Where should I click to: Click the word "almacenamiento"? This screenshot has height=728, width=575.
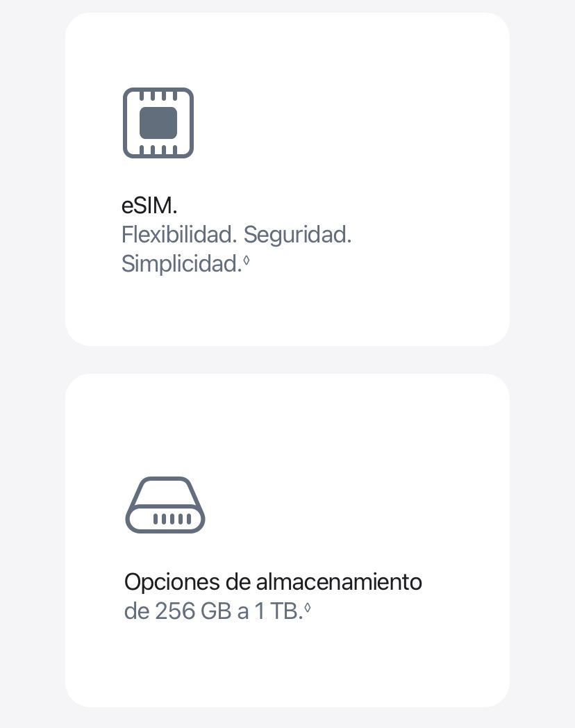(339, 581)
